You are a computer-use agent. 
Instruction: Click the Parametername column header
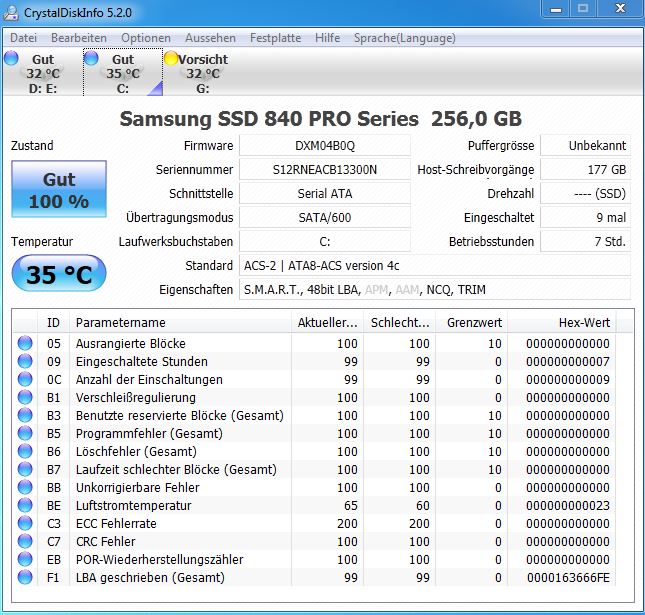(x=180, y=323)
